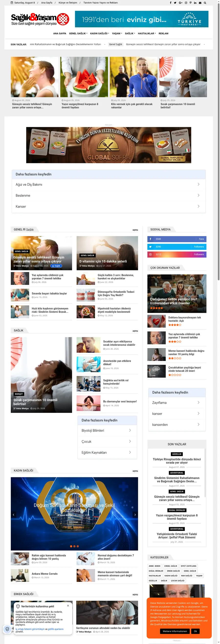Select the first orange dot of the slider
This screenshot has height=644, width=220.
[x=71, y=546]
